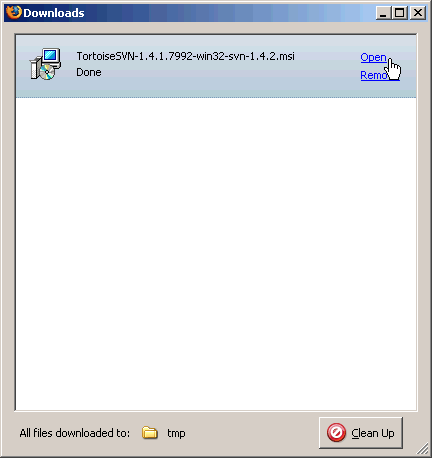Select the TortoiseSVN-1.4.1.7992 msi filename text
432x458 pixels.
[x=185, y=56]
